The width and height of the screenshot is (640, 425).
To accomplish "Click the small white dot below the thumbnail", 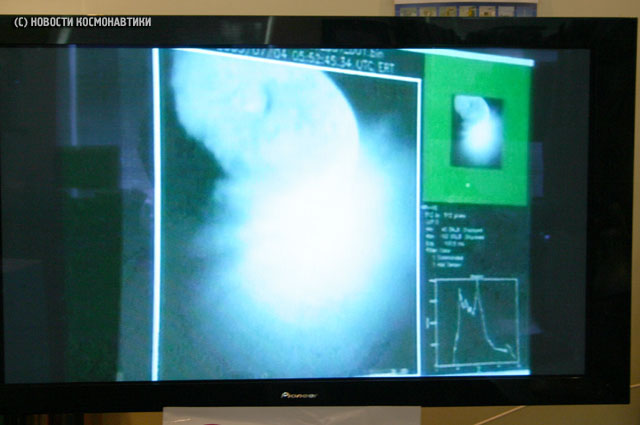I will (469, 184).
